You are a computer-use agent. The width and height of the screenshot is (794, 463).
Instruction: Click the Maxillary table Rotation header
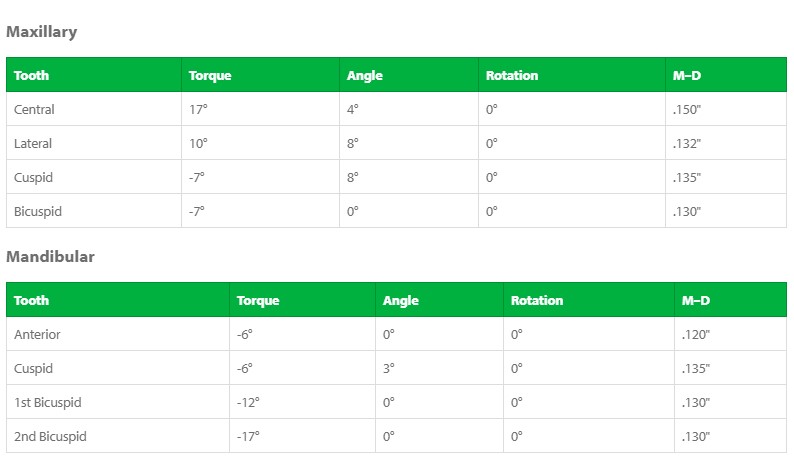[x=511, y=76]
